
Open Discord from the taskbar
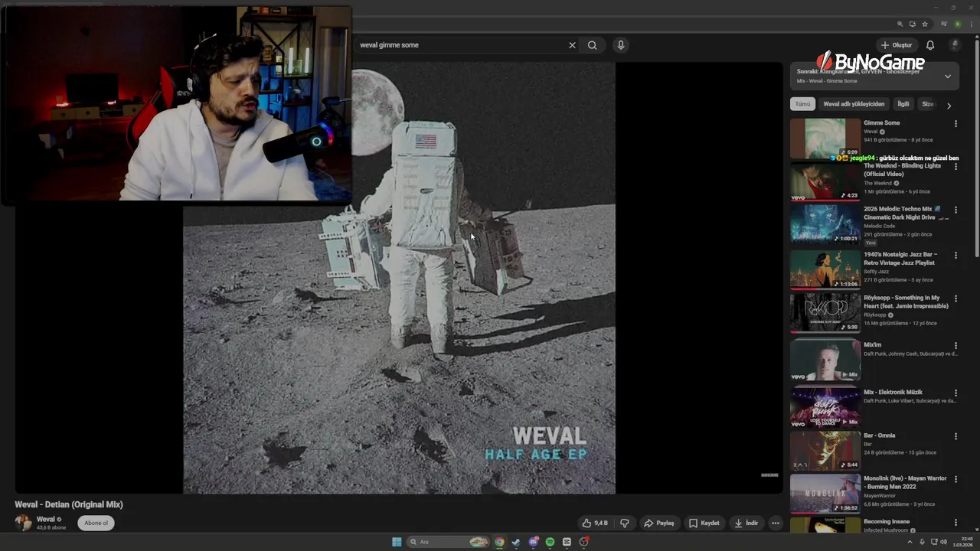533,542
